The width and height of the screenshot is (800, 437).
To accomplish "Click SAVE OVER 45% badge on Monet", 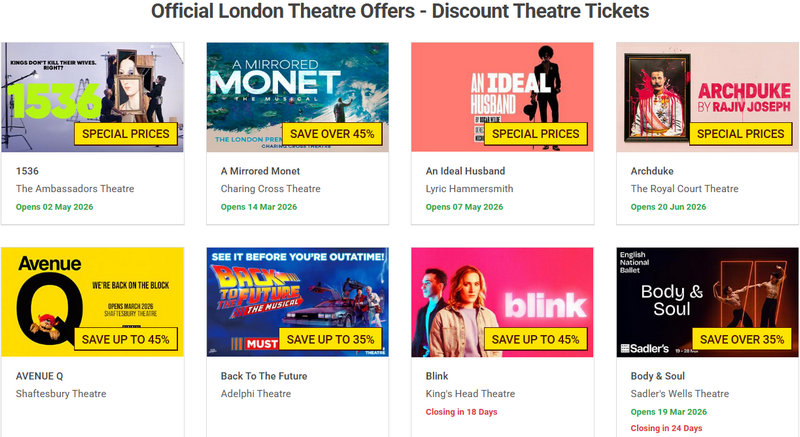I will pyautogui.click(x=330, y=134).
